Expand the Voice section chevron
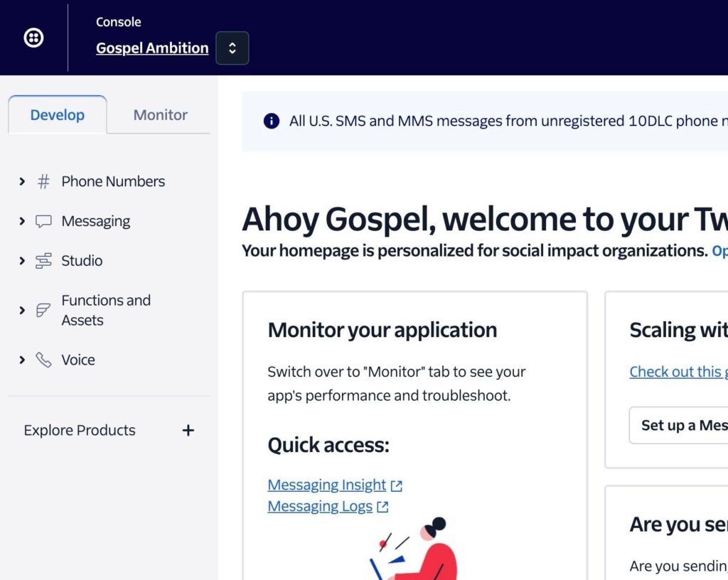The image size is (728, 580). pos(22,360)
